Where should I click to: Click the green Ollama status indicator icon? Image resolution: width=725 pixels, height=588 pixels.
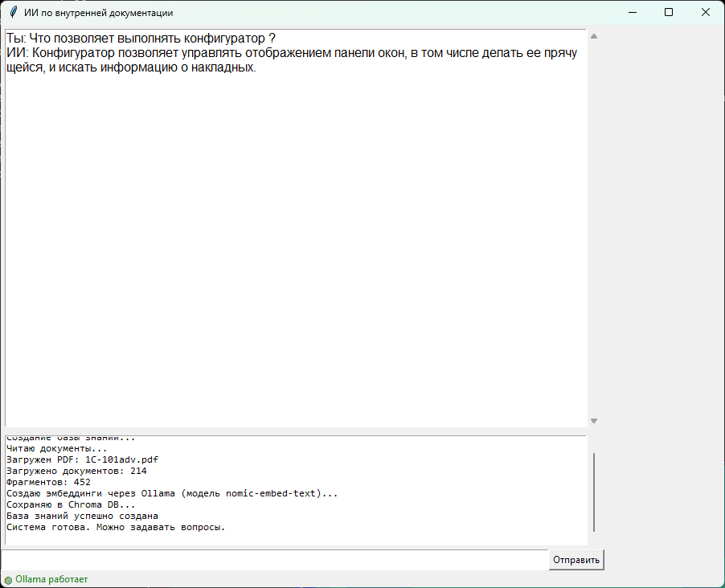point(8,580)
